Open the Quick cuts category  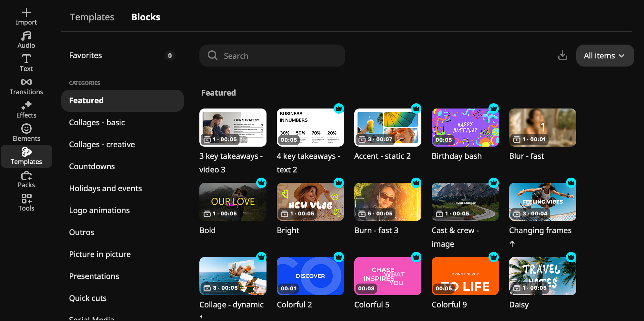[123, 298]
